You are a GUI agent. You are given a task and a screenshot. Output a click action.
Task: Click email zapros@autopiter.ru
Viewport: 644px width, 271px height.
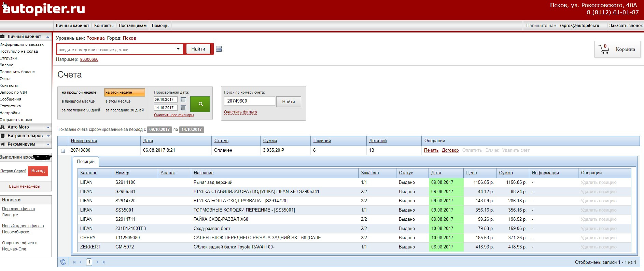(x=579, y=26)
